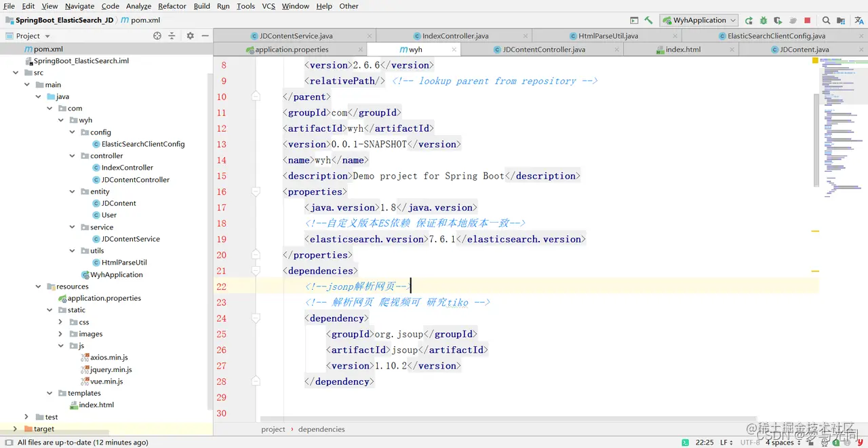Click the editor horizontal scrollbar

(x=509, y=419)
